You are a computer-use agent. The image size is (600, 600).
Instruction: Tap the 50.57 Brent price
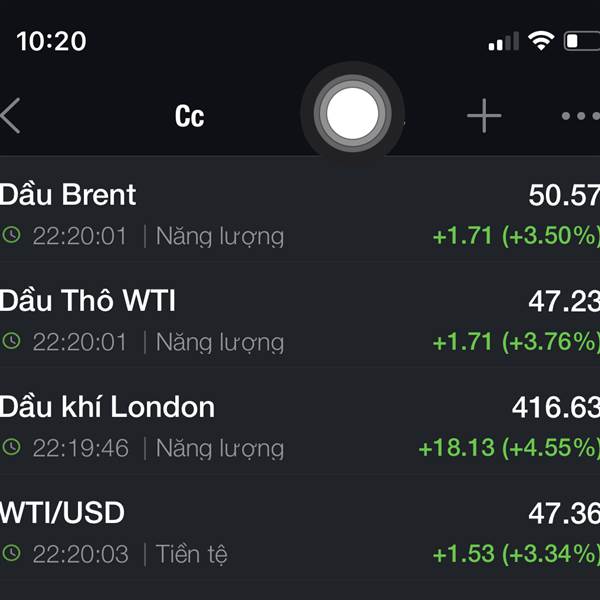click(564, 196)
